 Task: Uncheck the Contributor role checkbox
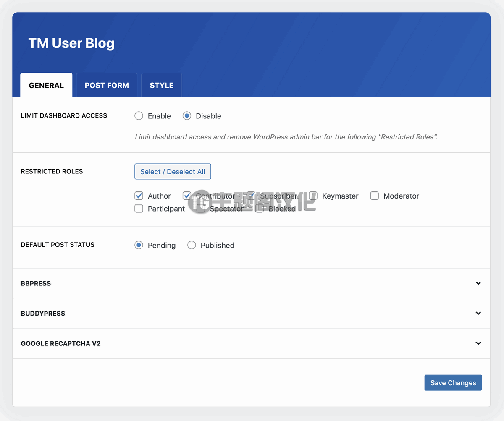[187, 196]
